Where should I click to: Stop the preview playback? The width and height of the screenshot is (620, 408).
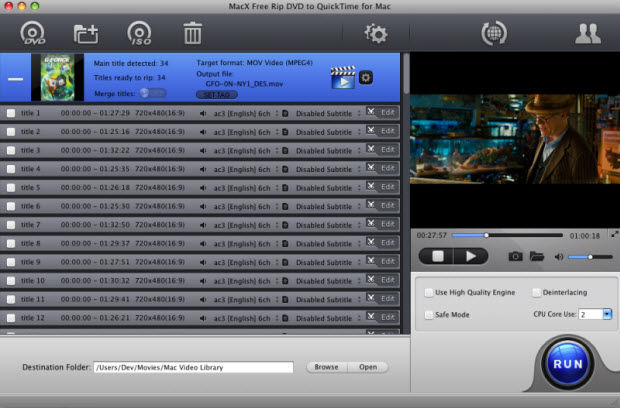click(x=437, y=256)
